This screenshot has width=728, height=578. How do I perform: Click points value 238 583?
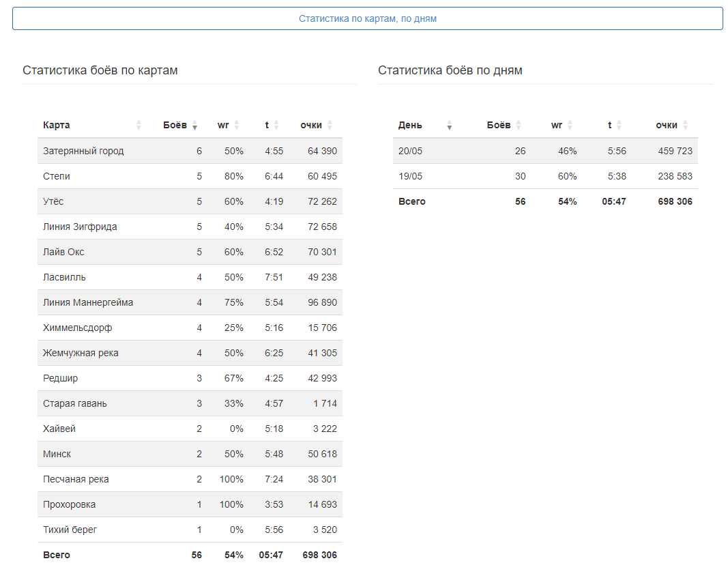pos(675,177)
